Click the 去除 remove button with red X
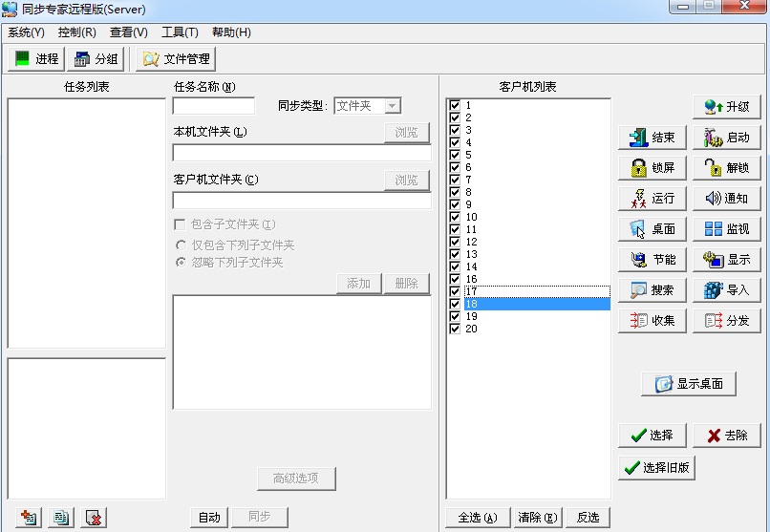The height and width of the screenshot is (532, 770). click(x=726, y=436)
